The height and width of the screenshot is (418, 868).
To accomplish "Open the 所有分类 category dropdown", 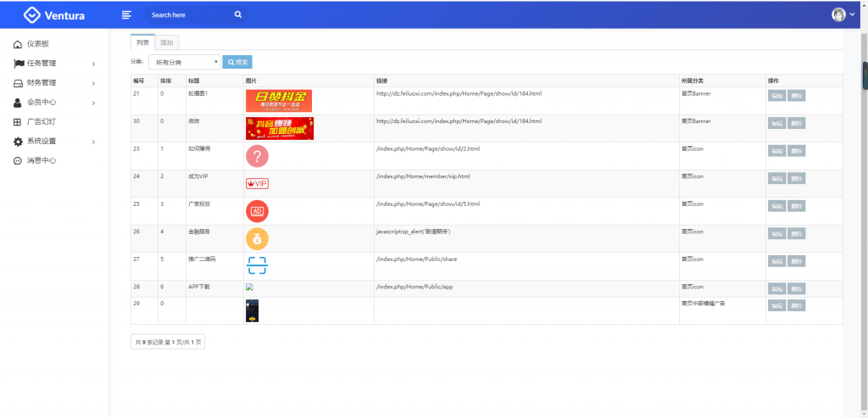I will point(184,62).
